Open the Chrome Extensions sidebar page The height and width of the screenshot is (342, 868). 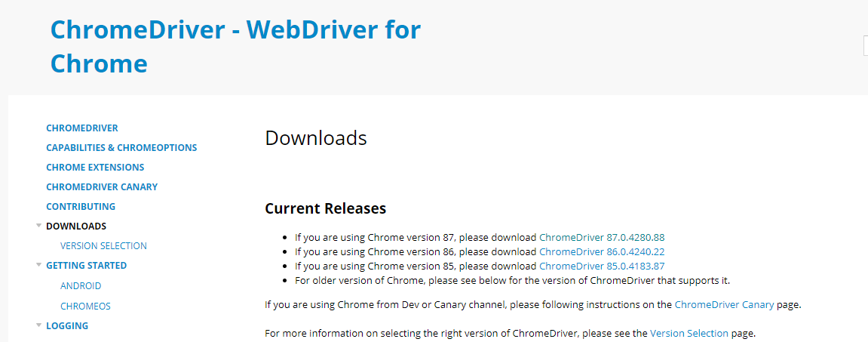pos(95,168)
